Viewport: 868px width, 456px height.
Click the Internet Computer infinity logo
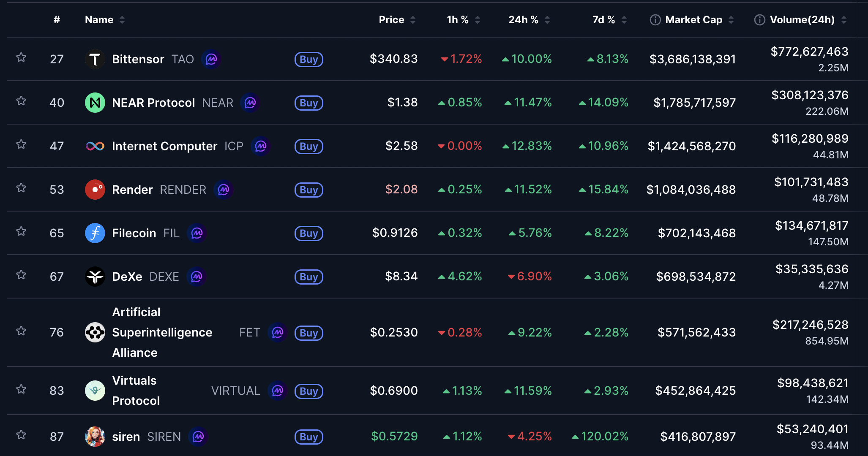95,146
